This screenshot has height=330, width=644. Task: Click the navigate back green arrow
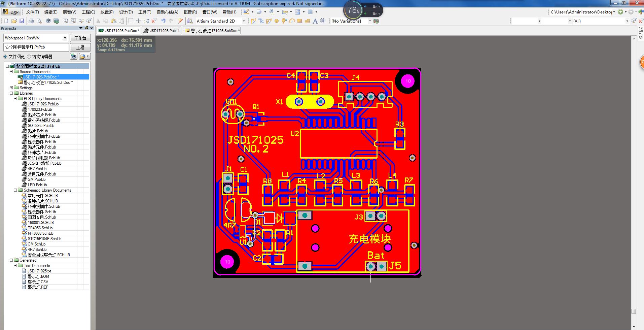[620, 12]
